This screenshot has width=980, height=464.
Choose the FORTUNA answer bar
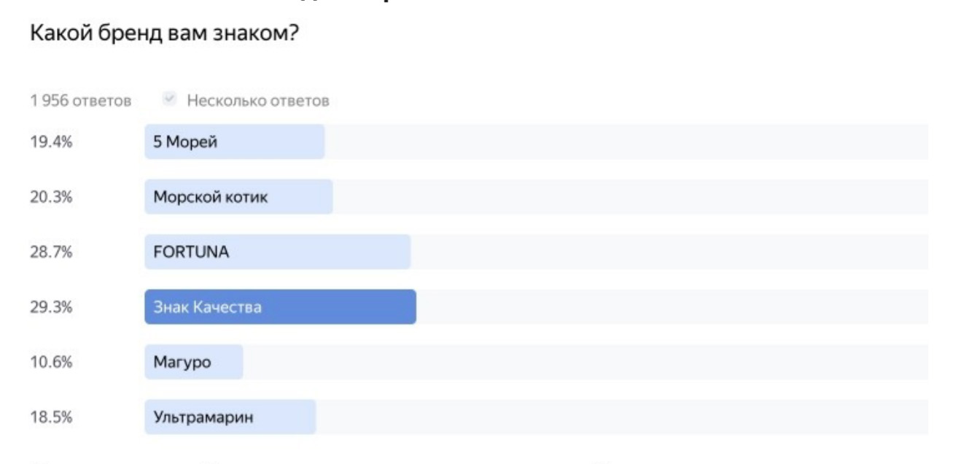point(277,252)
